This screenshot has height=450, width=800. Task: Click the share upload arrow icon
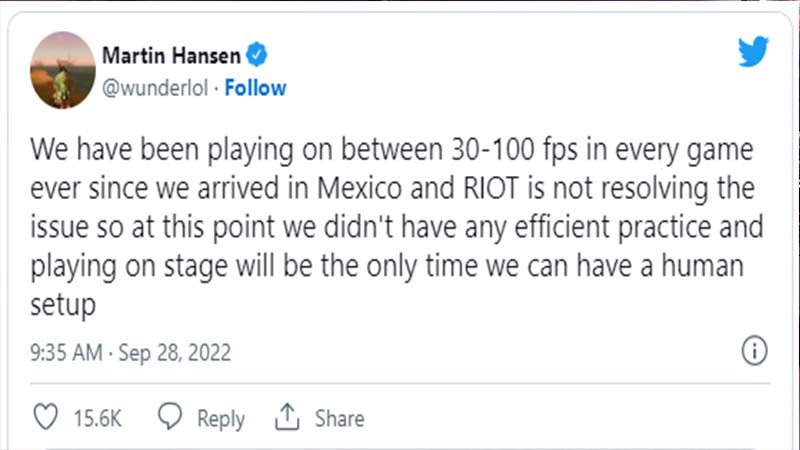tap(287, 417)
